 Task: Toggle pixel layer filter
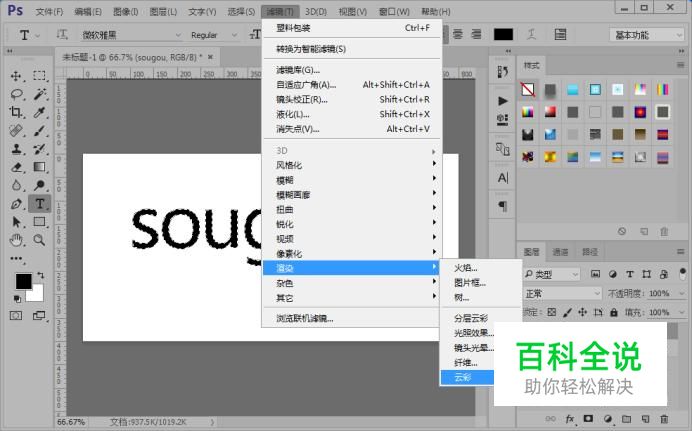tap(595, 274)
